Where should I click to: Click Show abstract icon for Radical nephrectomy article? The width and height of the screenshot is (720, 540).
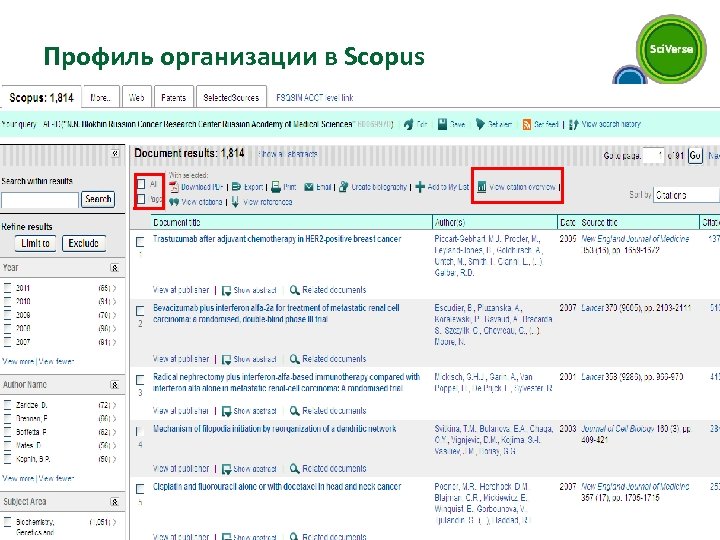(226, 411)
